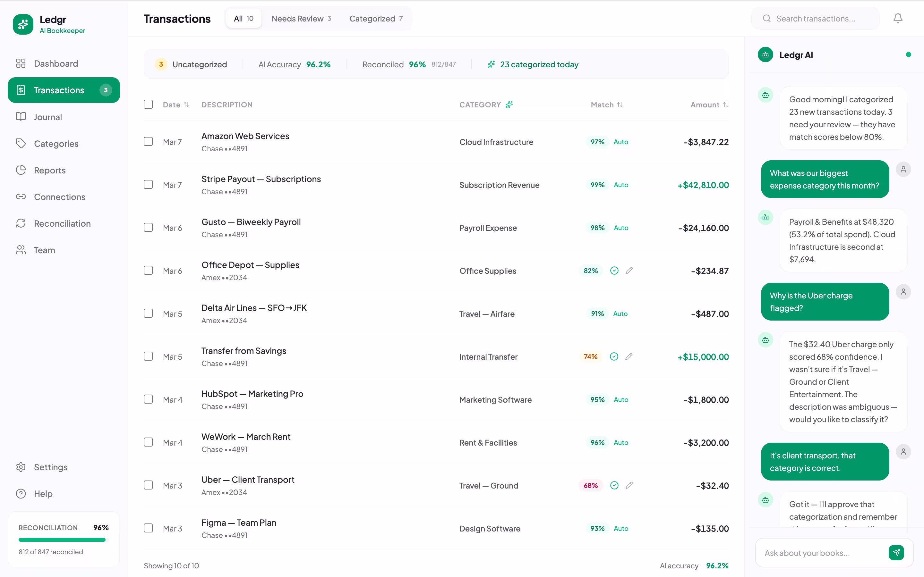Viewport: 924px width, 577px height.
Task: Click the Reconciliation sync icon
Action: [21, 223]
